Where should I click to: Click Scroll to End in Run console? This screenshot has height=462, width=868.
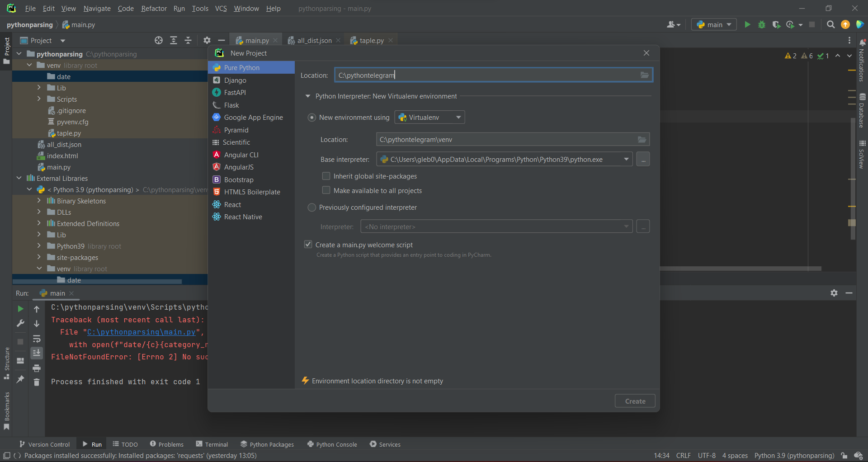point(37,353)
